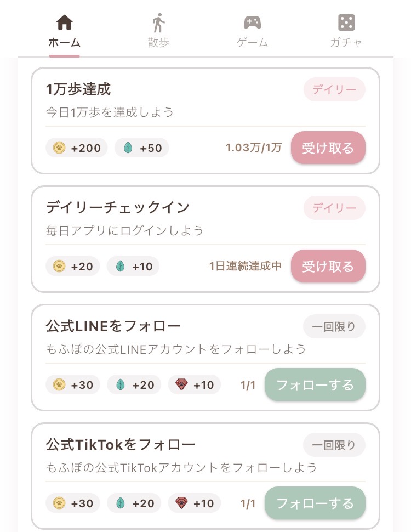The width and height of the screenshot is (411, 532).
Task: Switch to the ガチャ tab label
Action: click(346, 42)
